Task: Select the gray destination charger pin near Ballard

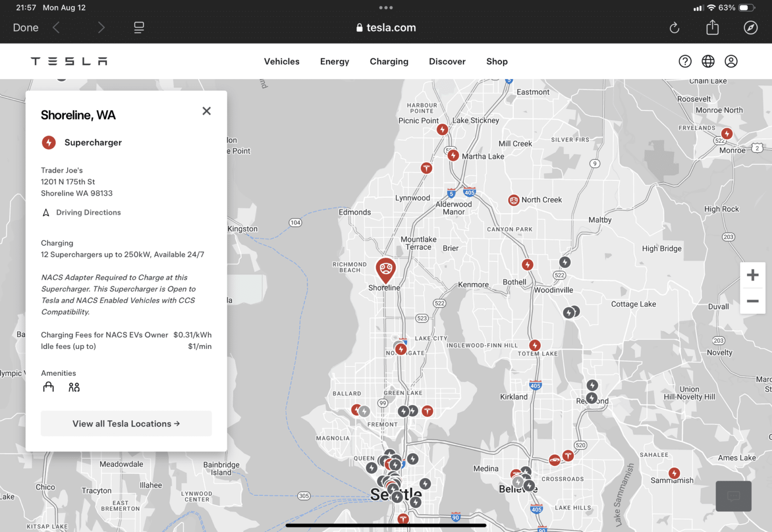Action: (x=365, y=411)
